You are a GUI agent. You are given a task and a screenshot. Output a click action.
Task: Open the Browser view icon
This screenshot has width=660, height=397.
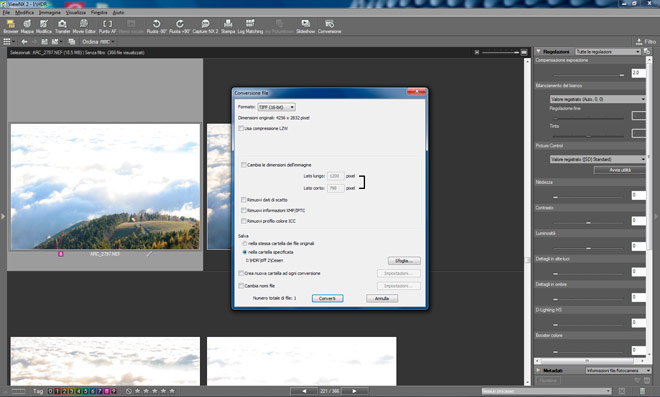click(x=11, y=27)
